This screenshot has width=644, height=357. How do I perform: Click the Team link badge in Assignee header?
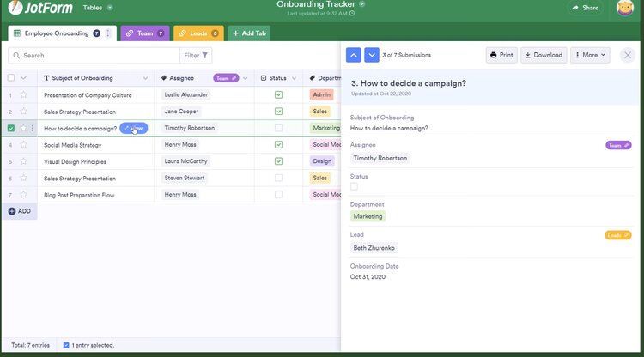[x=226, y=78]
